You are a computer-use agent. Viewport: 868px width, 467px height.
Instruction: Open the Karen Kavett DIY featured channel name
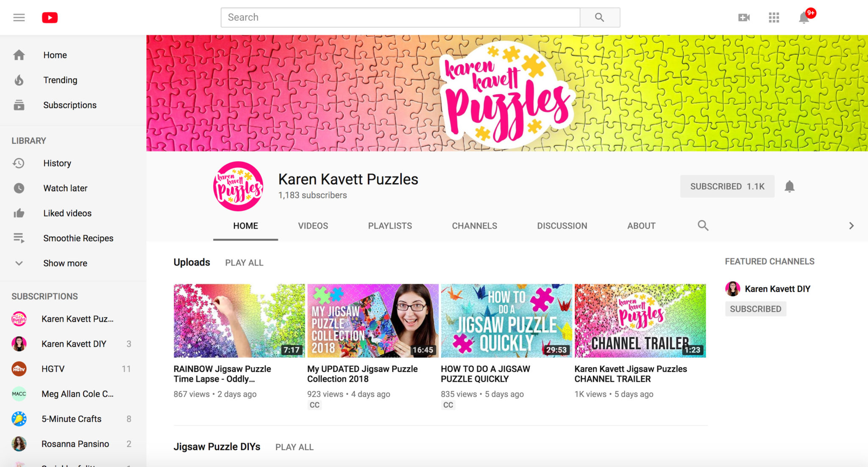click(x=777, y=289)
